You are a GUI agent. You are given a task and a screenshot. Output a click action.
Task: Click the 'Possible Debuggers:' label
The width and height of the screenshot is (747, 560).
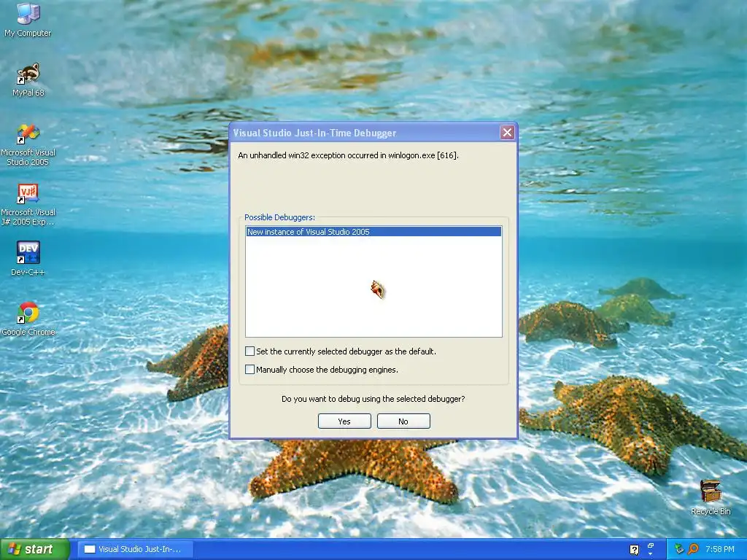[x=279, y=217]
